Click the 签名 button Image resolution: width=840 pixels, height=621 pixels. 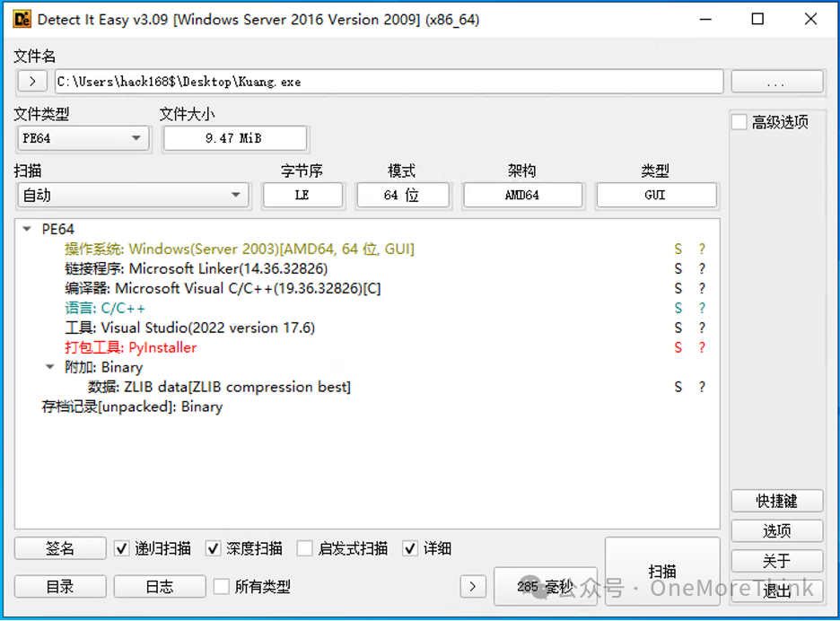60,548
